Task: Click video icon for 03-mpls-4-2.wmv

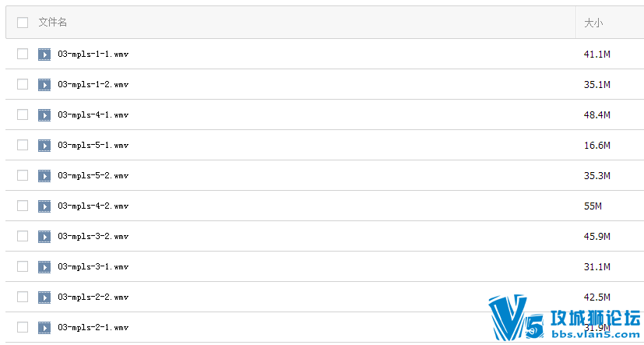Action: [44, 206]
